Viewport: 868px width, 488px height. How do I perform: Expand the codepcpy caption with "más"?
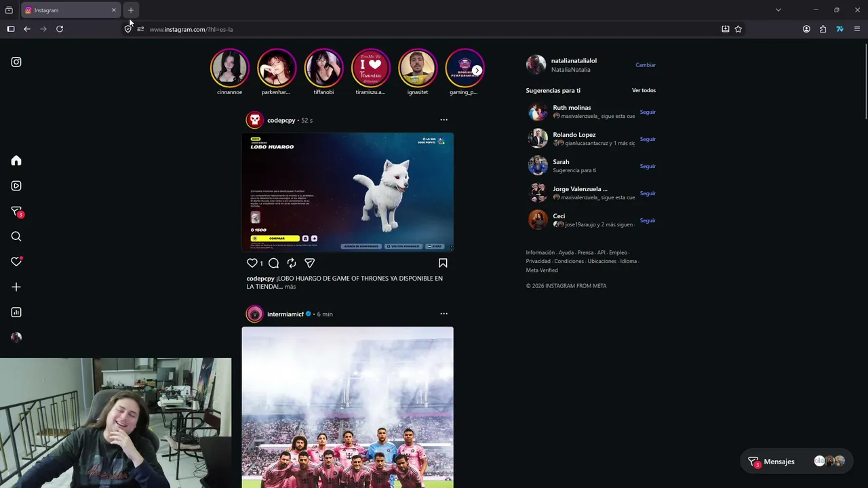[x=290, y=287]
